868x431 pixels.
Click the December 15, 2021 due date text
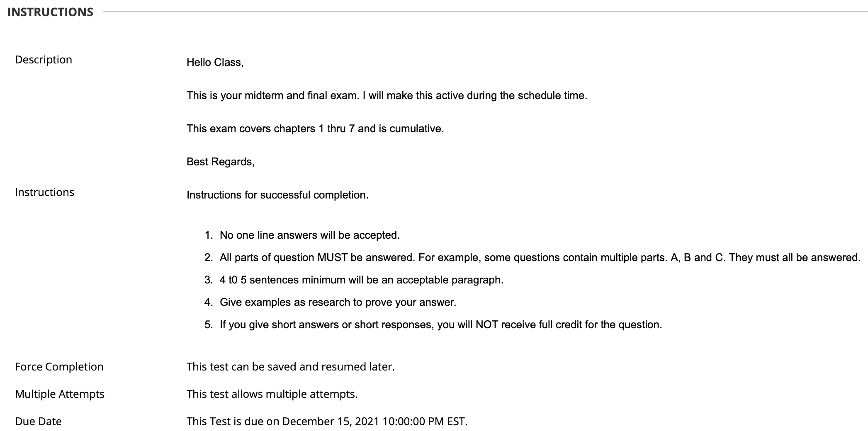pos(327,421)
